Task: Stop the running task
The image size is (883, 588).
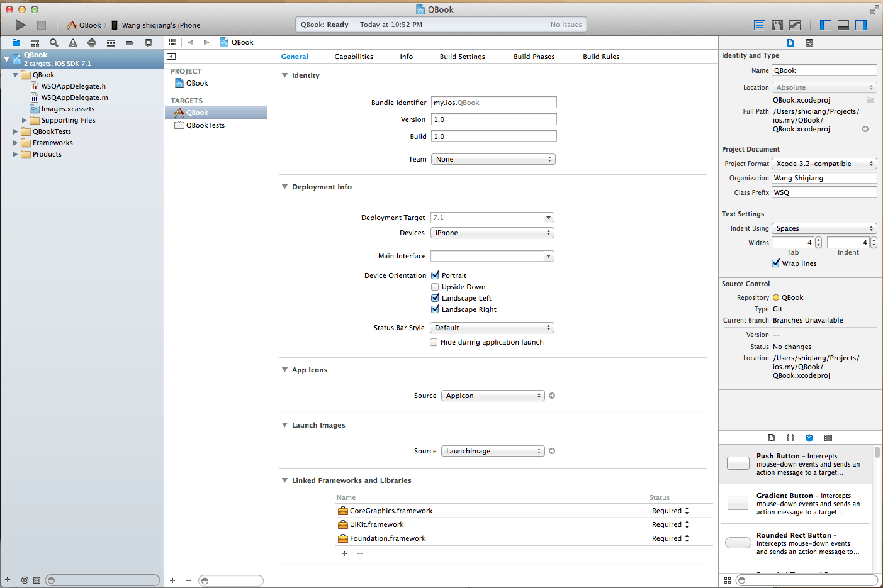Action: (42, 25)
